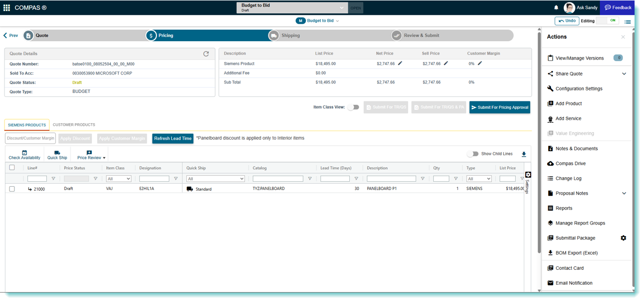Close the Actions panel
This screenshot has height=302, width=644.
click(x=623, y=37)
